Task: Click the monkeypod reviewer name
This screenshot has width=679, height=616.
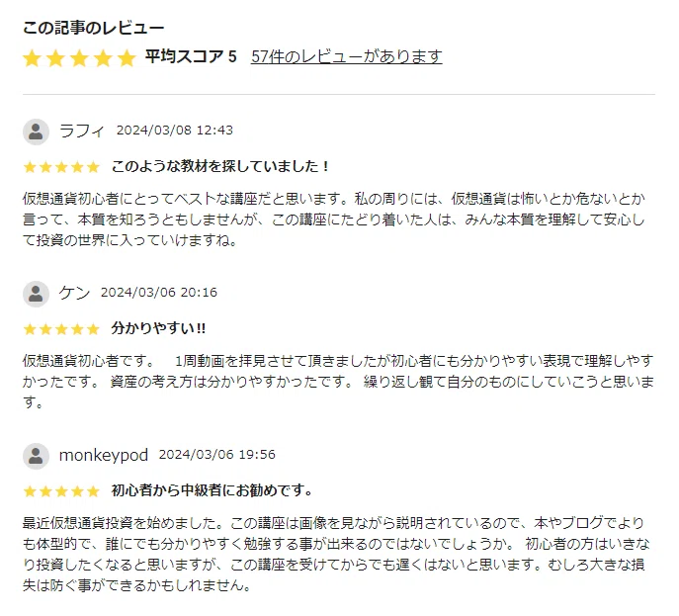Action: click(x=104, y=455)
